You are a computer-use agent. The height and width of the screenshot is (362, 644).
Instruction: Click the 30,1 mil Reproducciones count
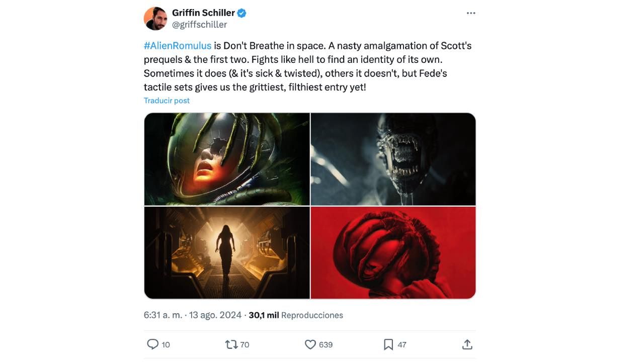(296, 315)
